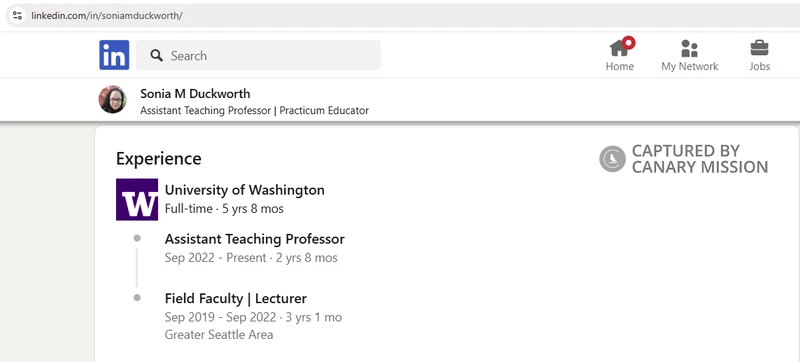
Task: Click the Sonia M Duckworth name header
Action: coord(195,94)
